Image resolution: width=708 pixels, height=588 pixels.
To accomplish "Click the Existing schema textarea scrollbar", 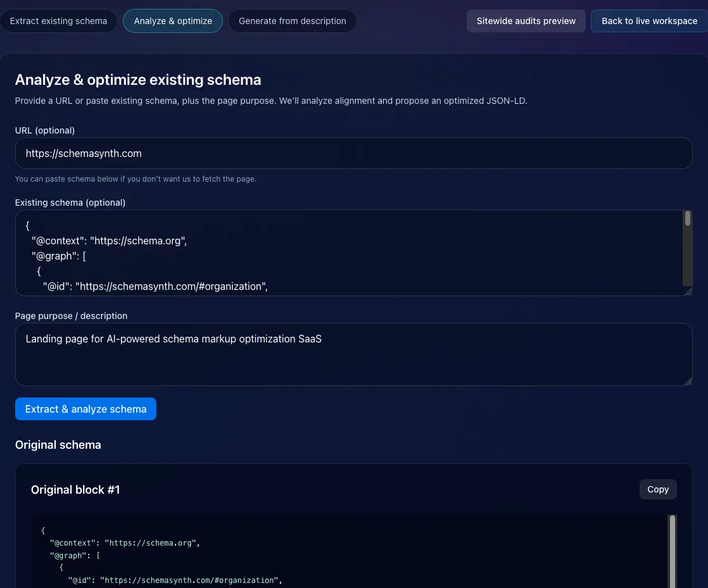I will 687,218.
